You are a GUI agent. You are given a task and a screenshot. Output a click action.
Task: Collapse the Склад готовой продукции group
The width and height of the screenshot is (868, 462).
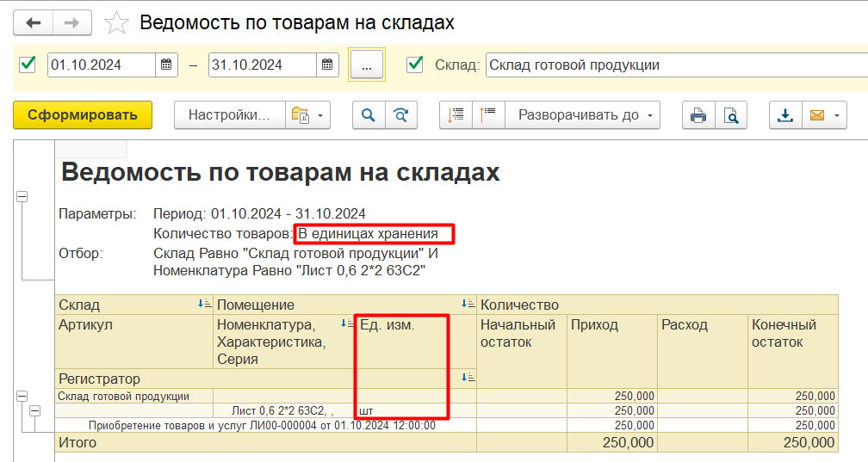pyautogui.click(x=22, y=396)
